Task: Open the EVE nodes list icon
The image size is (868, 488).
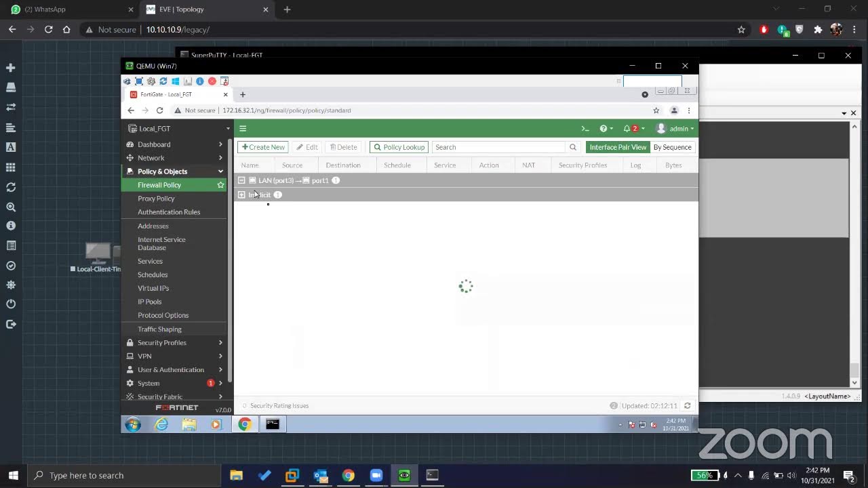Action: pos(11,87)
